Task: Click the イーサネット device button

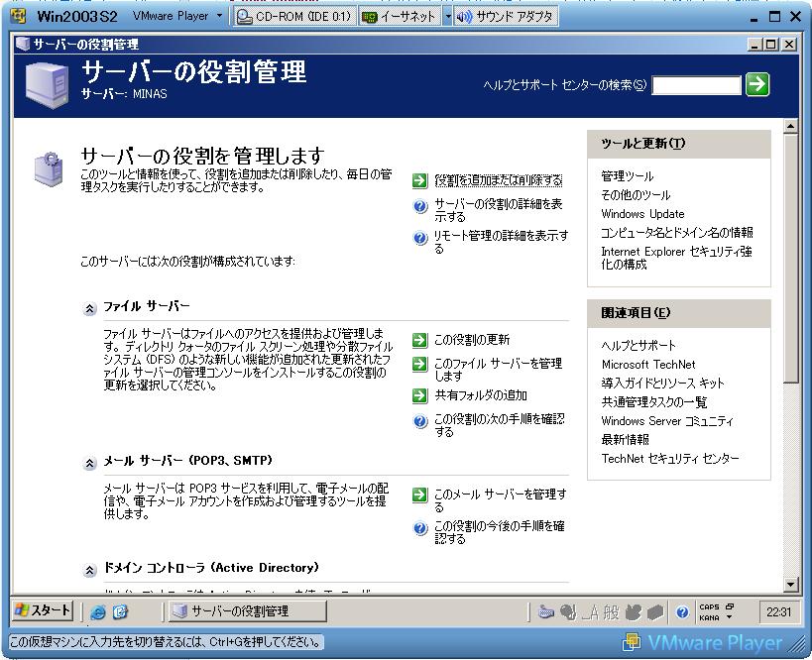Action: (x=401, y=17)
